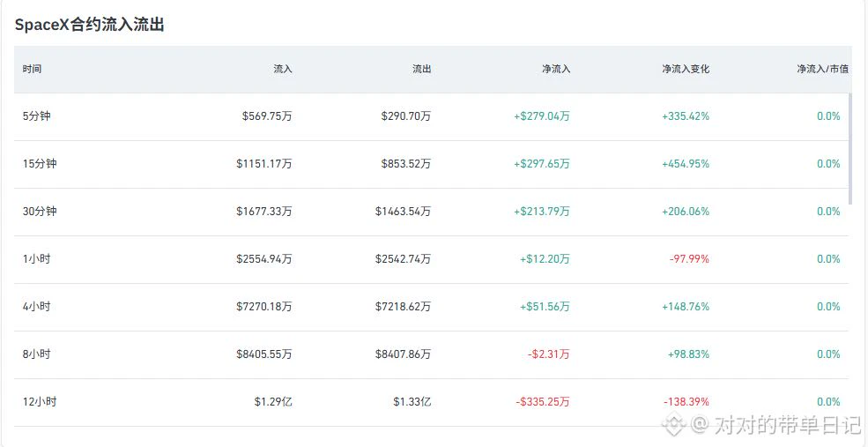Click the 流出 column header
Viewport: 868px width, 447px height.
[x=421, y=70]
